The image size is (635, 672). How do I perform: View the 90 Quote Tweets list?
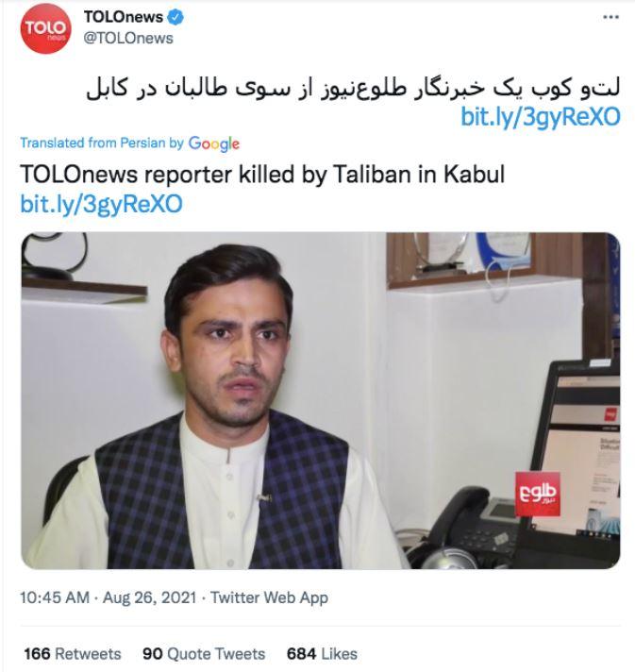[204, 654]
